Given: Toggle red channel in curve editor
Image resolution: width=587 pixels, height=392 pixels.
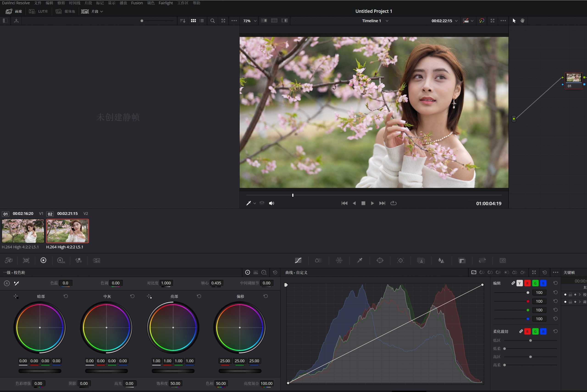Looking at the screenshot, I should [x=527, y=283].
